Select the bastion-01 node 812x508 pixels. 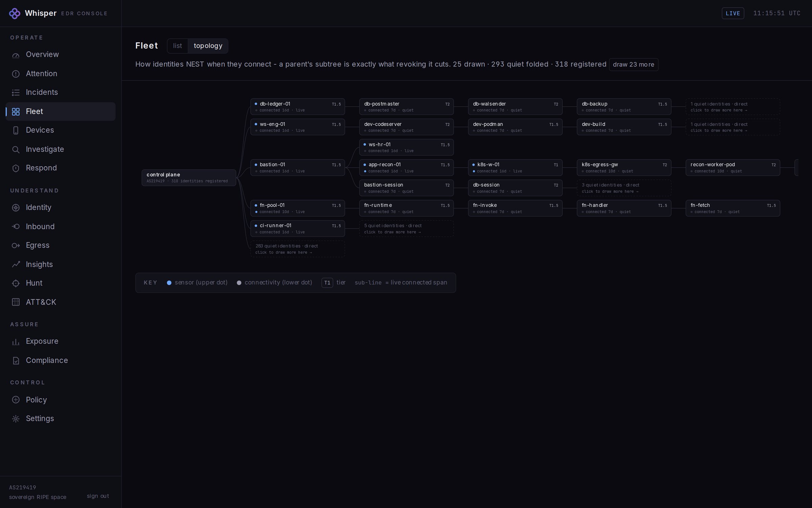pyautogui.click(x=297, y=168)
